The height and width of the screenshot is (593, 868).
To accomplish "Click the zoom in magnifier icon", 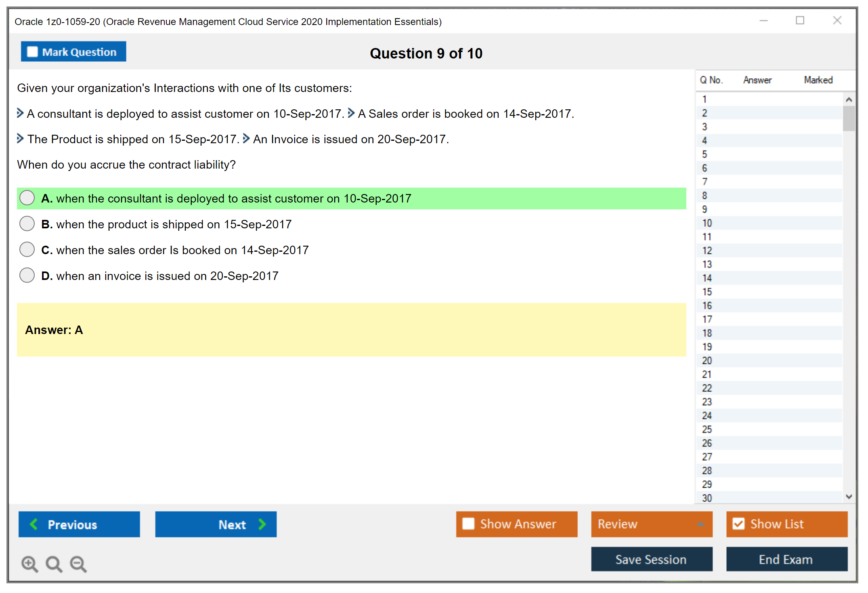I will (x=29, y=564).
